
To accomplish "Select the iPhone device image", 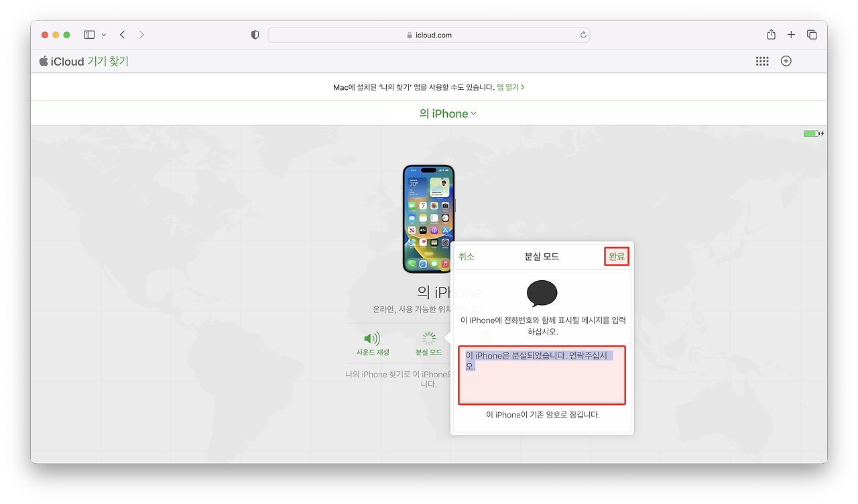I will click(x=429, y=218).
